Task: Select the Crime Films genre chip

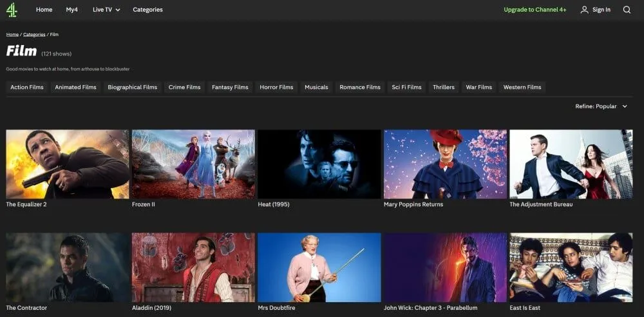Action: click(184, 87)
